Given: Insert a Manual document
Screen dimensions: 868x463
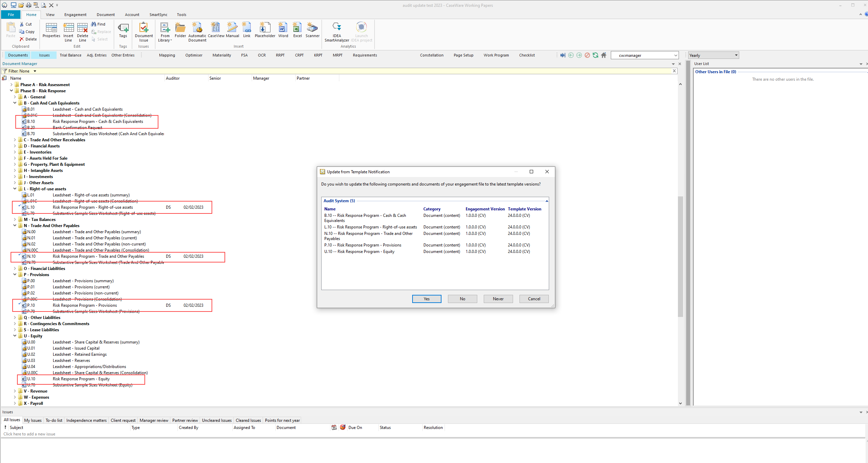Looking at the screenshot, I should pos(232,30).
